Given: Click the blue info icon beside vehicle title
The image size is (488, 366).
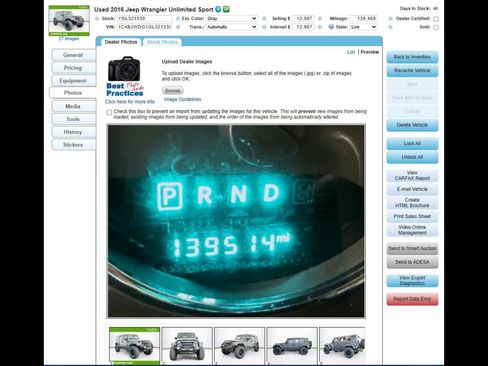Looking at the screenshot, I should pos(218,9).
